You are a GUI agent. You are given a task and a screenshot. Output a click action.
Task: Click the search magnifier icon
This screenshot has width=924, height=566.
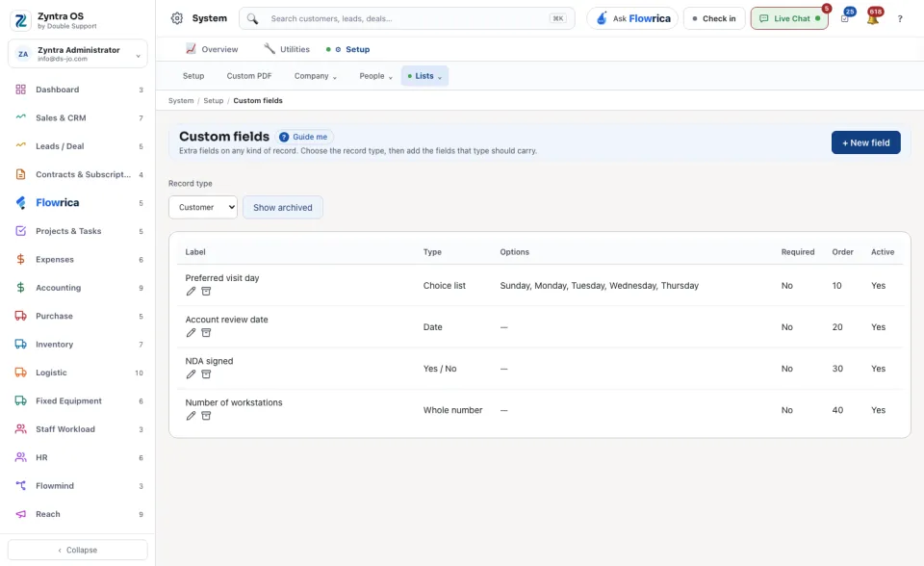point(252,19)
